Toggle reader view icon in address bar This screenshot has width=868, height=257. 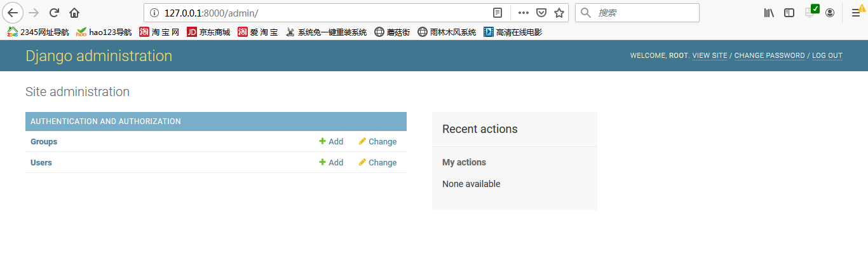click(498, 13)
